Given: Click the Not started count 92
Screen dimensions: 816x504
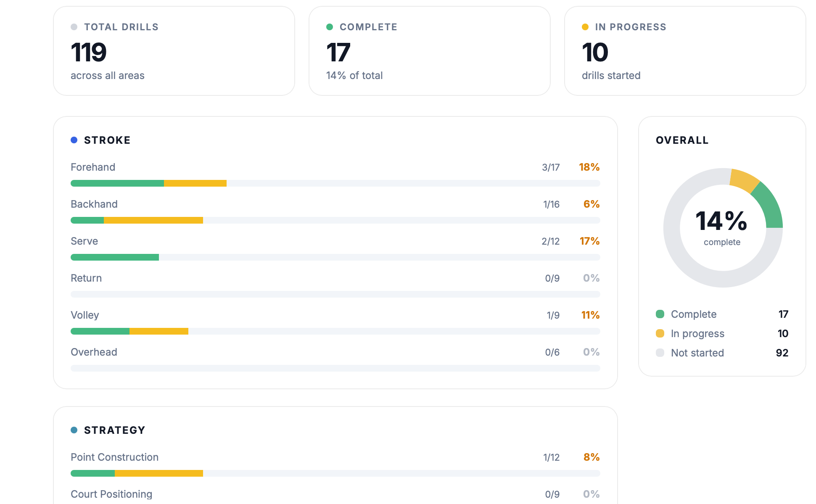Looking at the screenshot, I should click(782, 353).
